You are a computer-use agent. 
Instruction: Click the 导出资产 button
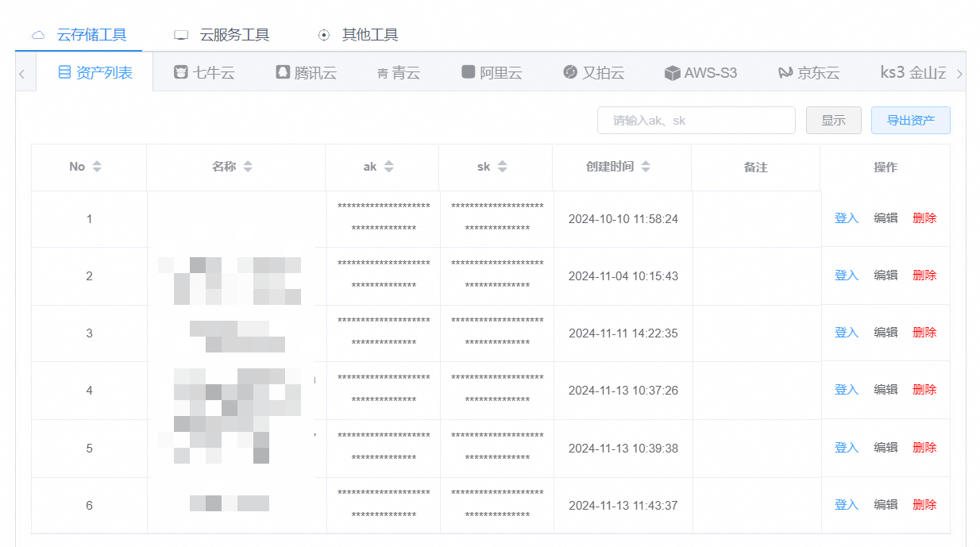(x=910, y=121)
